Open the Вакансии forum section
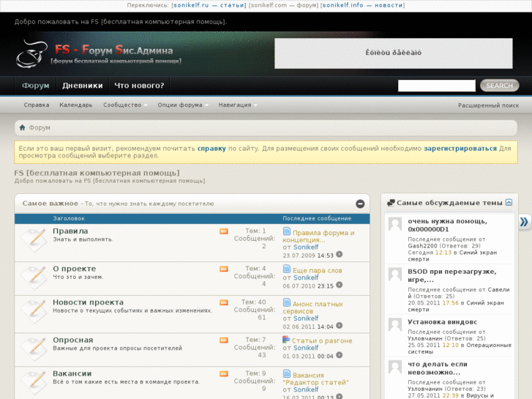Image resolution: width=532 pixels, height=399 pixels. [x=72, y=374]
